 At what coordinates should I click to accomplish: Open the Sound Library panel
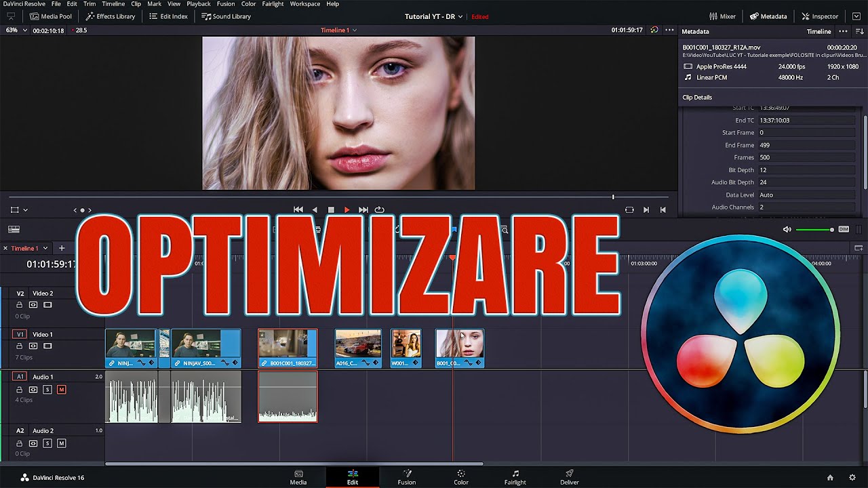(x=226, y=16)
